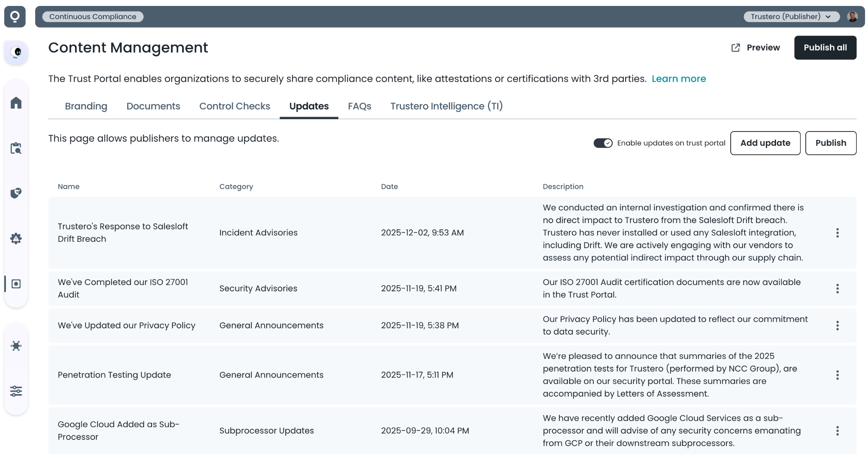Screen dimensions: 868x459
Task: Expand the Trustero (Publisher) account dropdown
Action: coord(791,17)
